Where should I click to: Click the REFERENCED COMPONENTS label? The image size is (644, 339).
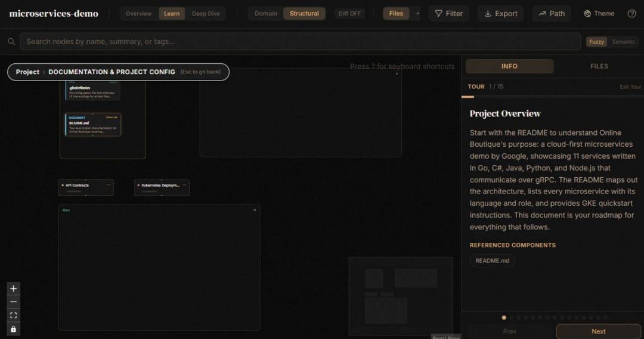(x=513, y=245)
